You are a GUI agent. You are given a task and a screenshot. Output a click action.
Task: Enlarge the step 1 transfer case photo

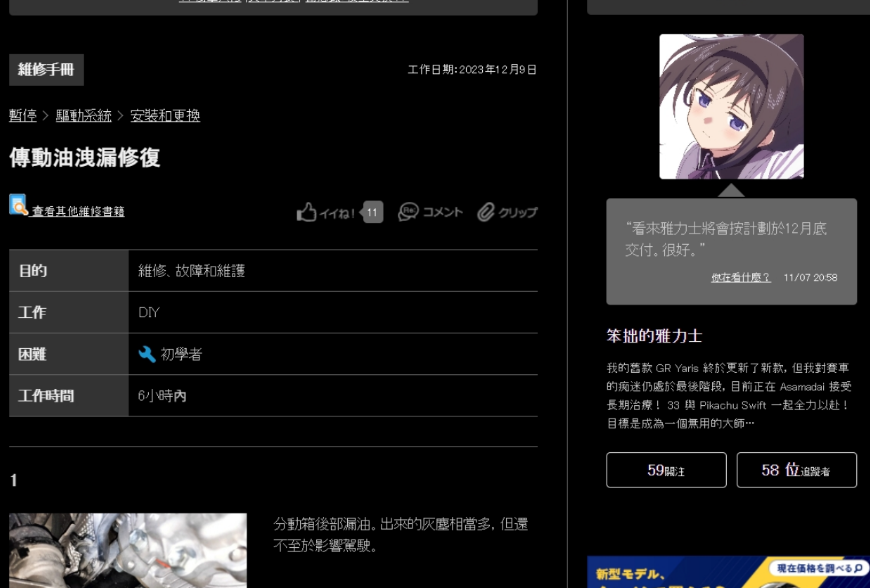[x=128, y=550]
